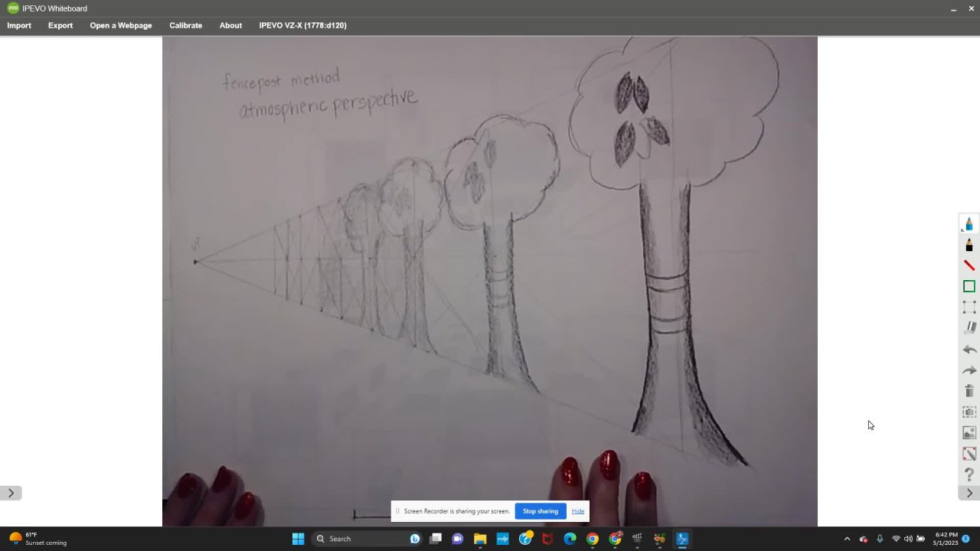The width and height of the screenshot is (980, 551).
Task: Click the Windows taskbar Search box
Action: pyautogui.click(x=358, y=539)
